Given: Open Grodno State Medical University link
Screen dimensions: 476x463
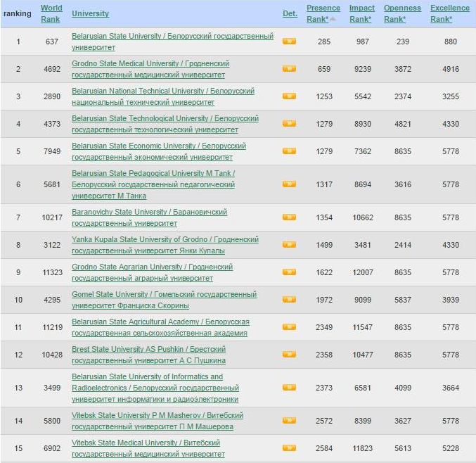Looking at the screenshot, I should coord(150,69).
